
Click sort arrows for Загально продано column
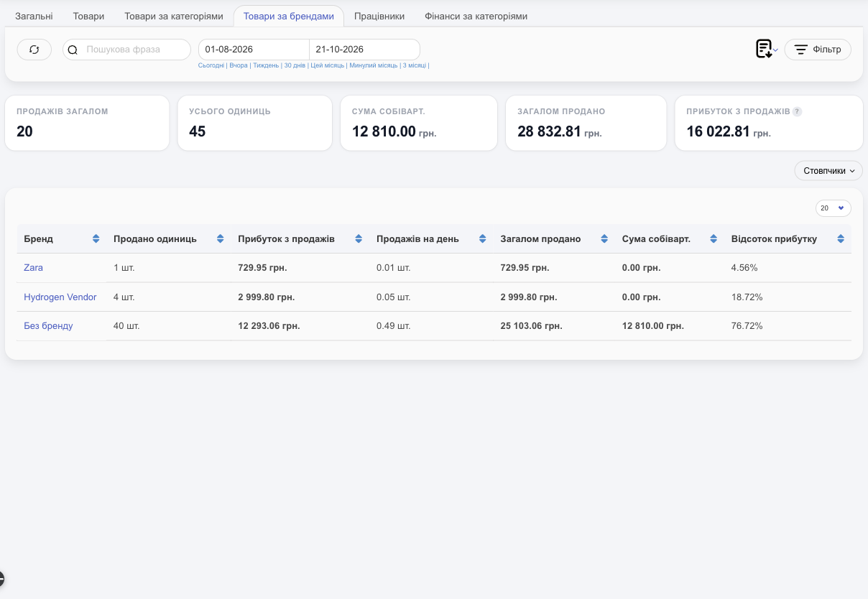604,239
